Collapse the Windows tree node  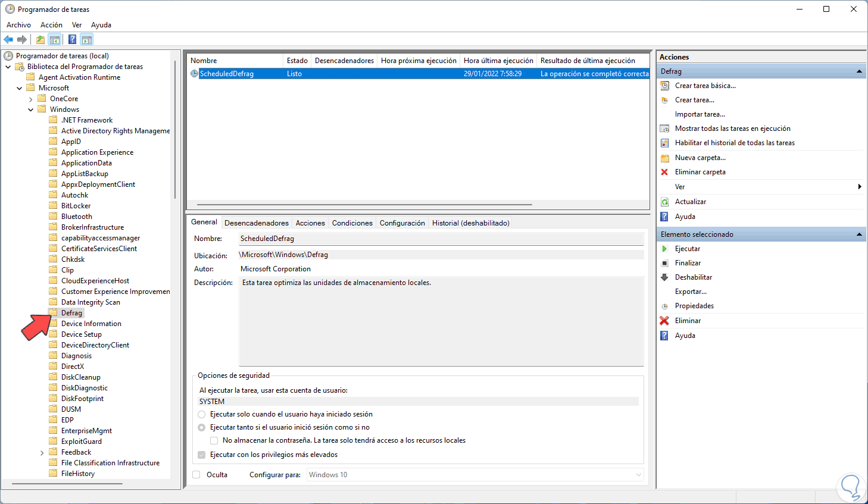(31, 109)
